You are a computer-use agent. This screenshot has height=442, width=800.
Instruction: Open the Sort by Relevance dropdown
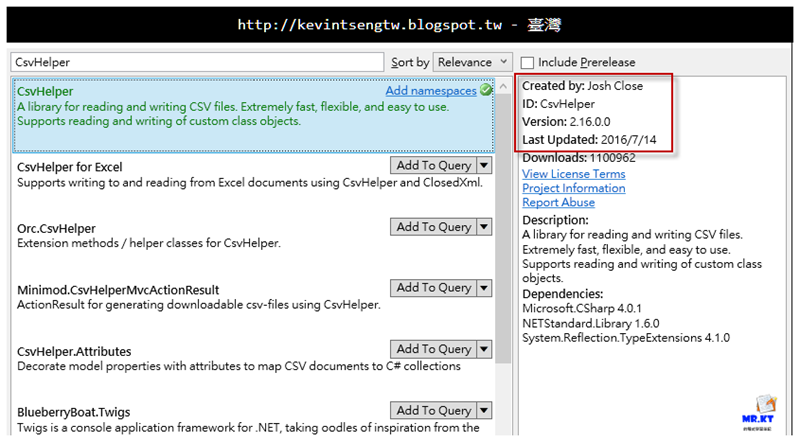[x=472, y=62]
